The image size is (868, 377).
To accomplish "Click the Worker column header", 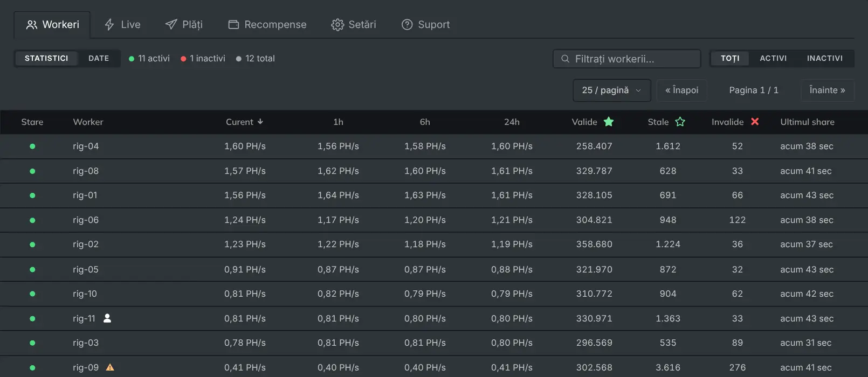I will pyautogui.click(x=88, y=122).
